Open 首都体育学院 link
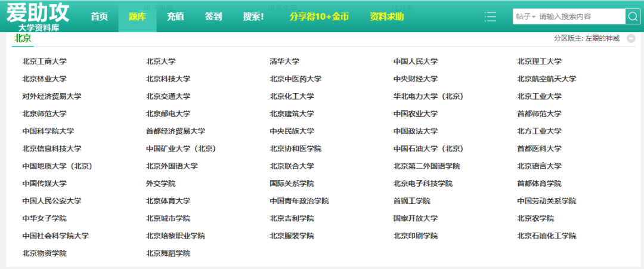Image resolution: width=644 pixels, height=269 pixels. 539,184
